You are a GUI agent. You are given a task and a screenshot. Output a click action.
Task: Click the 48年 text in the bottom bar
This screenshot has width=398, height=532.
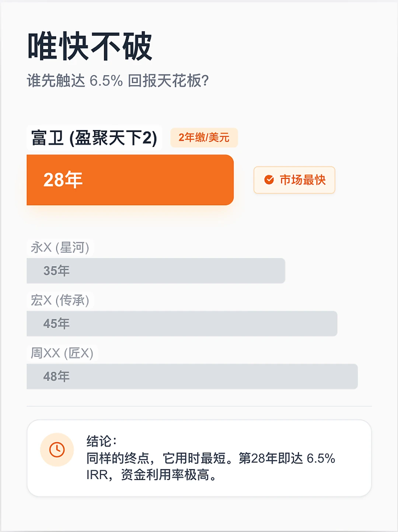tap(56, 377)
